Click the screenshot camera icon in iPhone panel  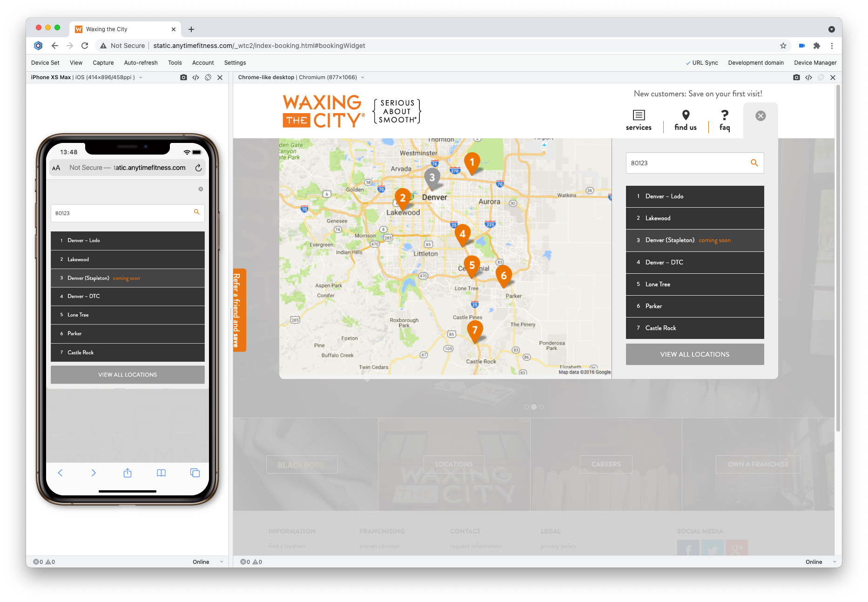point(183,77)
